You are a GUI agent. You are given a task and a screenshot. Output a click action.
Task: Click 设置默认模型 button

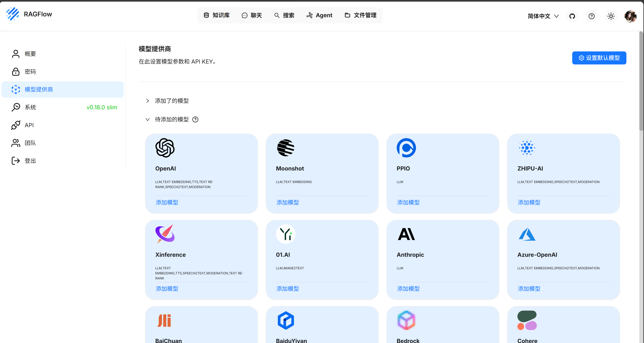point(599,58)
